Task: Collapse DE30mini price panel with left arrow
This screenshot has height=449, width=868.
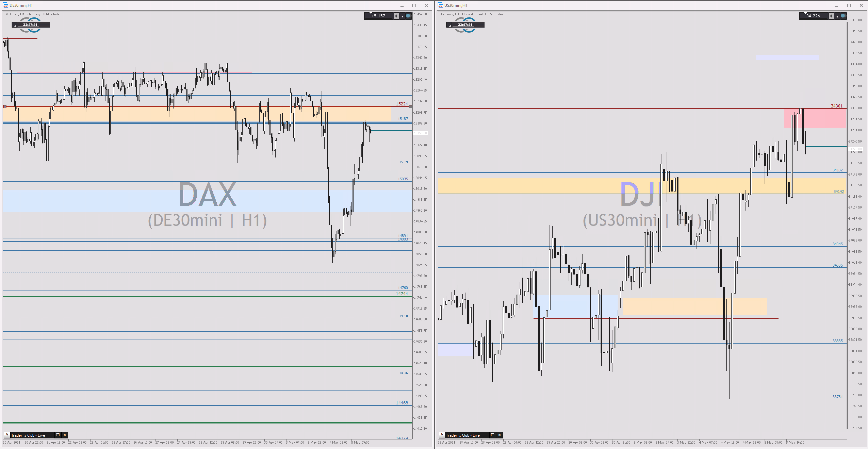Action: (402, 16)
